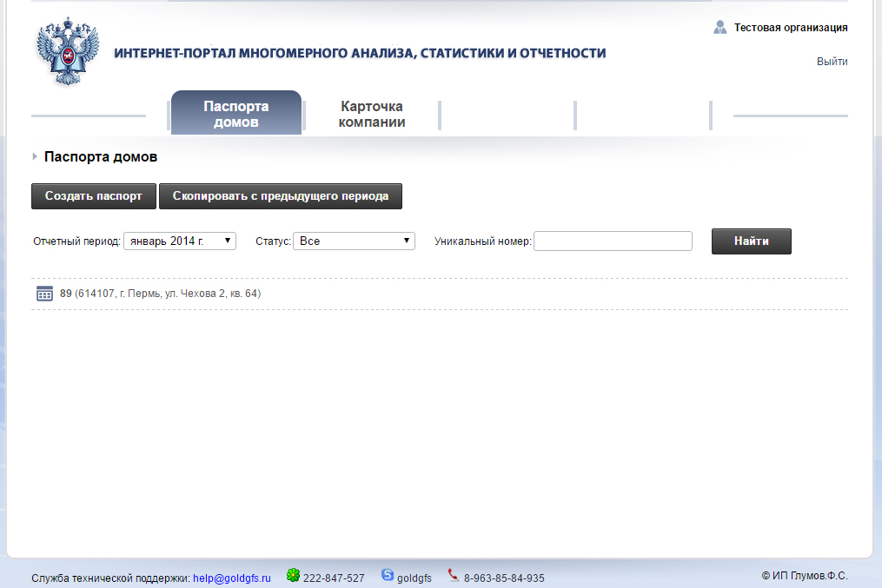882x588 pixels.
Task: Open passport record 89 on ул. Чехова
Action: pos(160,294)
